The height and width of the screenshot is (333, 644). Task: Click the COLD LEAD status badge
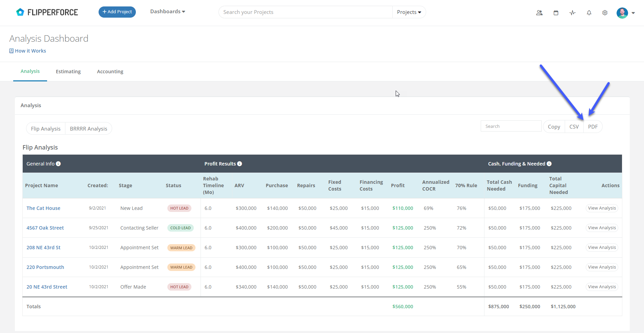pyautogui.click(x=181, y=228)
